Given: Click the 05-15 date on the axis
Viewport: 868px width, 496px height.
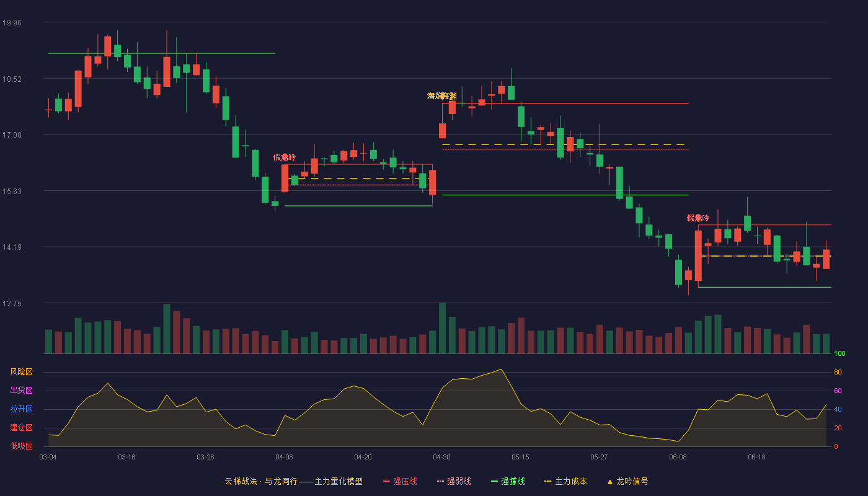Looking at the screenshot, I should click(520, 457).
